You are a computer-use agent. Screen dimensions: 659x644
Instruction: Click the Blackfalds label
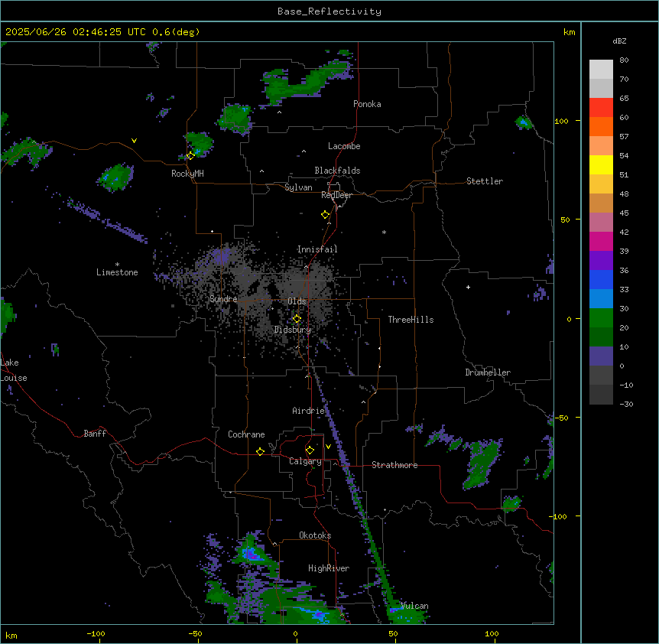coord(337,171)
